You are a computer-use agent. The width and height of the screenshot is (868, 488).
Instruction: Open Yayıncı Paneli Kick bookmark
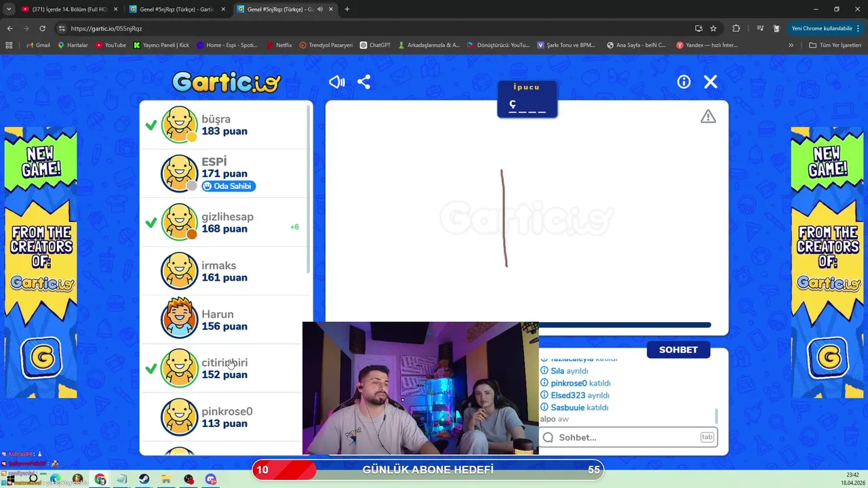click(x=161, y=45)
